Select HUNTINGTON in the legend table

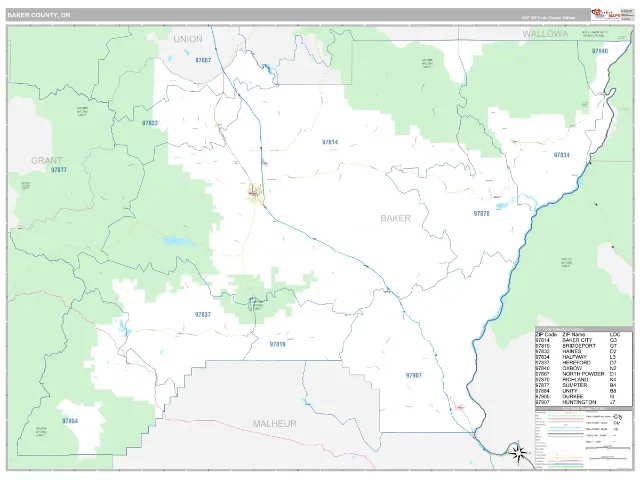(579, 402)
